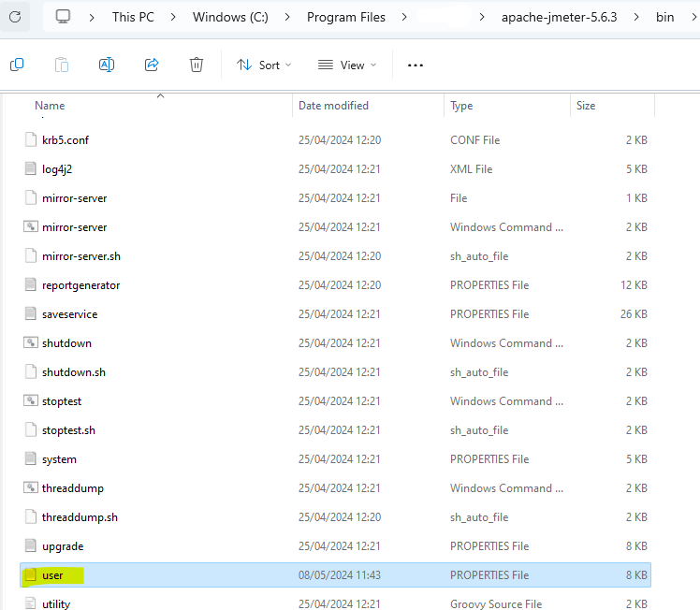This screenshot has width=700, height=610.
Task: Go to Windows (C:) in the breadcrumb
Action: [230, 17]
